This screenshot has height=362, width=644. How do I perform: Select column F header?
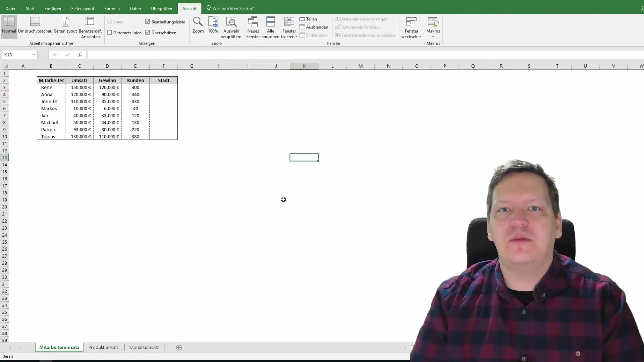click(x=164, y=66)
